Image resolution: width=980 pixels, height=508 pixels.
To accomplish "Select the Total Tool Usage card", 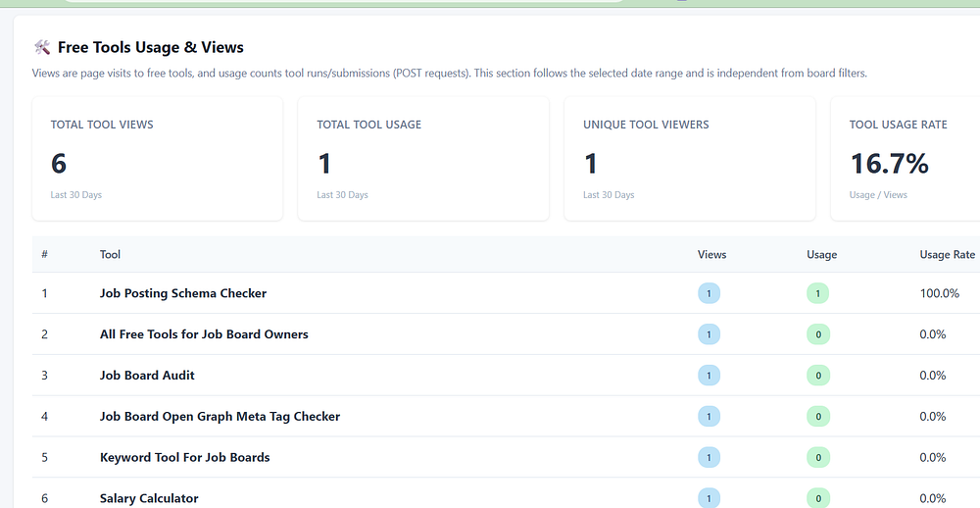I will [423, 159].
